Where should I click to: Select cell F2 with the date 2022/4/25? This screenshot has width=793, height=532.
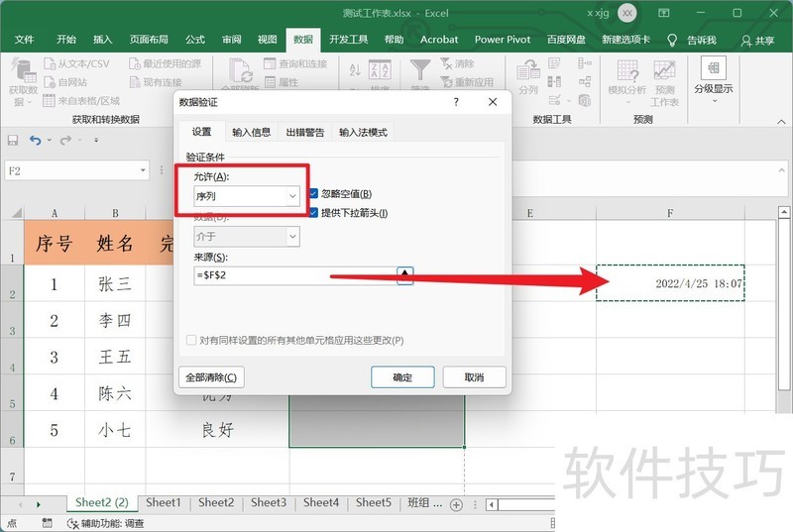click(670, 283)
